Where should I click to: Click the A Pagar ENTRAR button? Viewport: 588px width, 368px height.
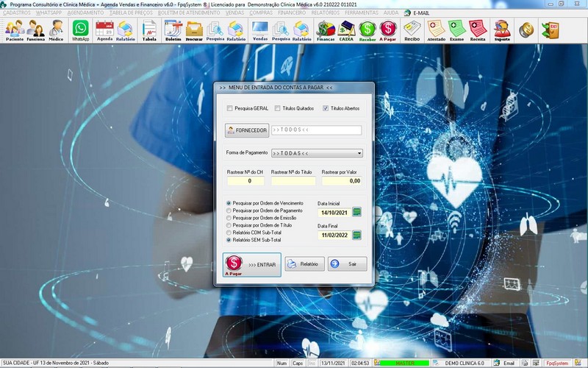coord(251,264)
